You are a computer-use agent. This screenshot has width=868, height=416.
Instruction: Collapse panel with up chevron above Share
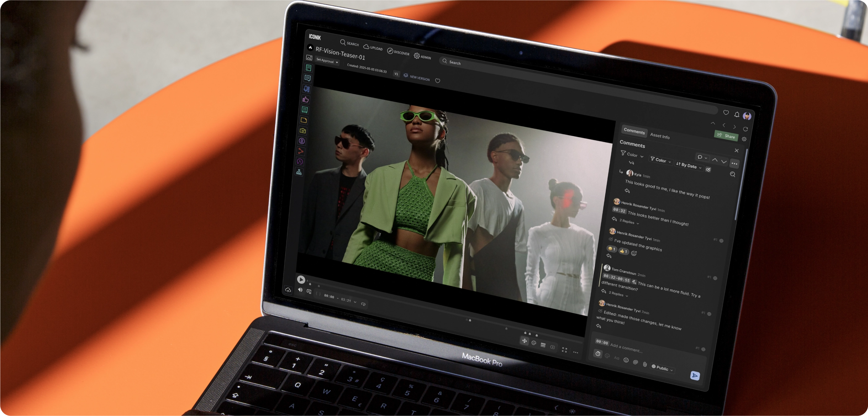[713, 123]
